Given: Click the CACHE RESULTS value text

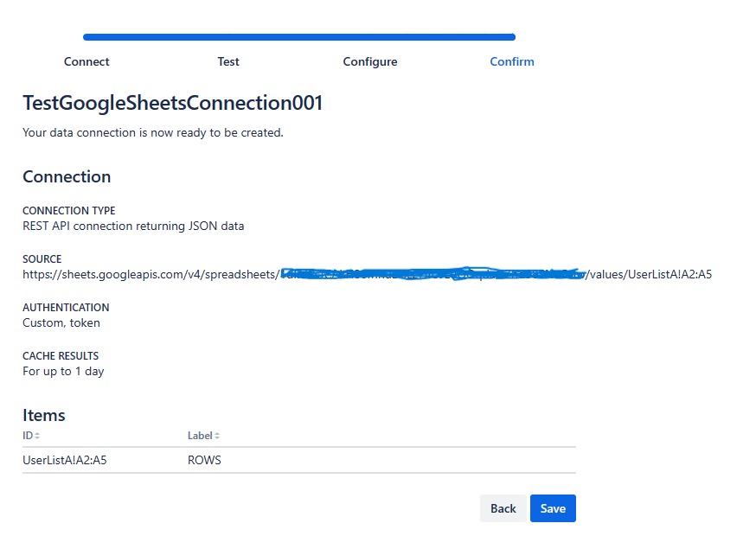Looking at the screenshot, I should click(63, 371).
